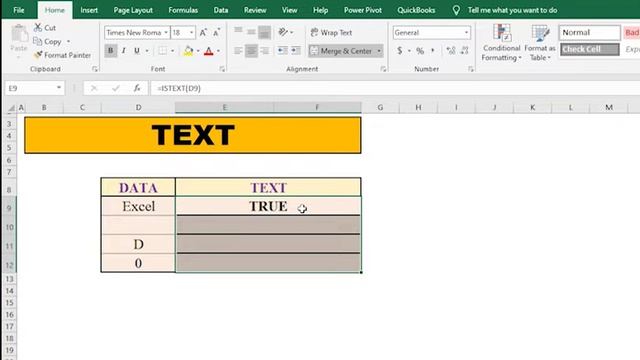Image resolution: width=640 pixels, height=360 pixels.
Task: Open font name dropdown arrow
Action: pyautogui.click(x=166, y=32)
